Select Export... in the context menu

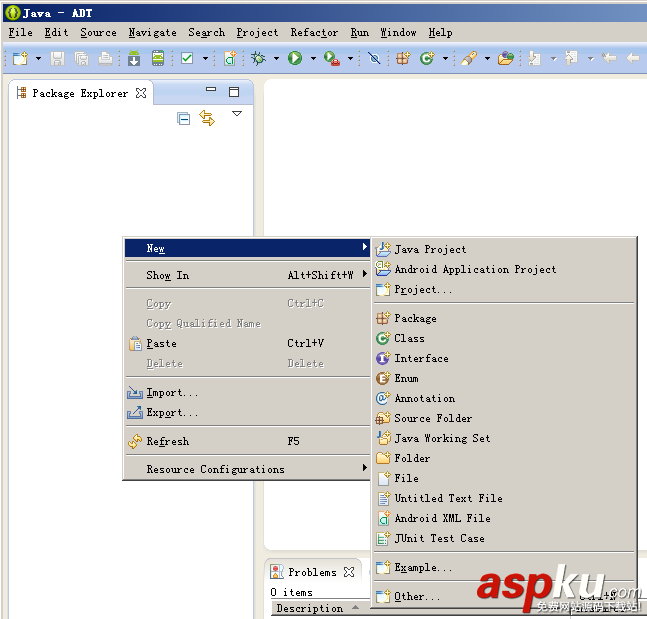[x=247, y=413]
